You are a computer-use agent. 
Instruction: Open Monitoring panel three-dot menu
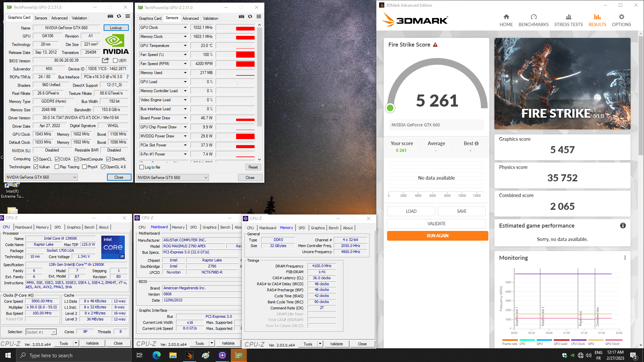[x=625, y=258]
